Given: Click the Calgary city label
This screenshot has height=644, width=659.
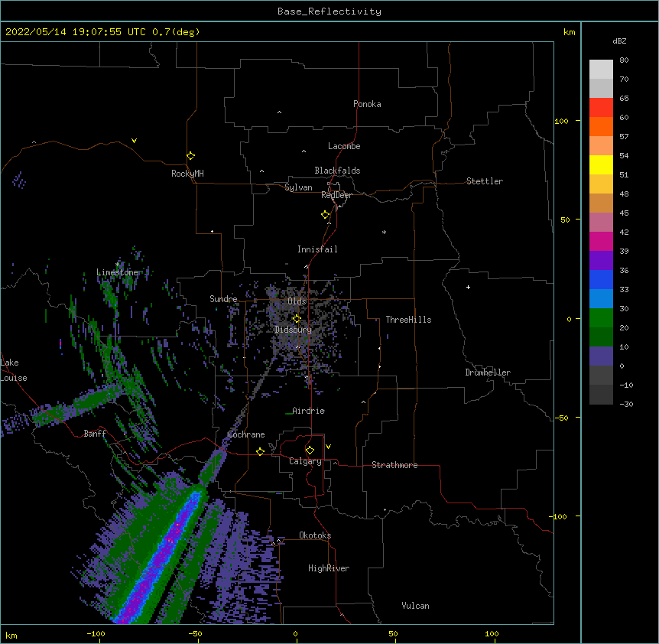Looking at the screenshot, I should coord(305,461).
